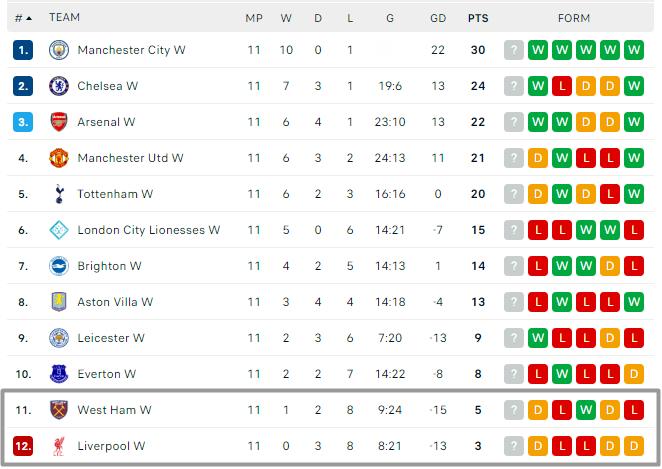Screen dimensions: 662x469
Task: Click Everton W's orange D form badge
Action: pos(634,374)
